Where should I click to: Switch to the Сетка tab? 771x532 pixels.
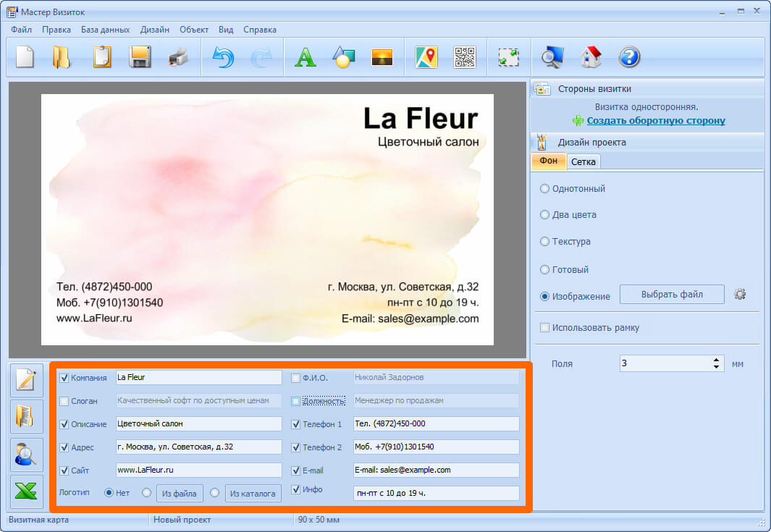pyautogui.click(x=583, y=161)
